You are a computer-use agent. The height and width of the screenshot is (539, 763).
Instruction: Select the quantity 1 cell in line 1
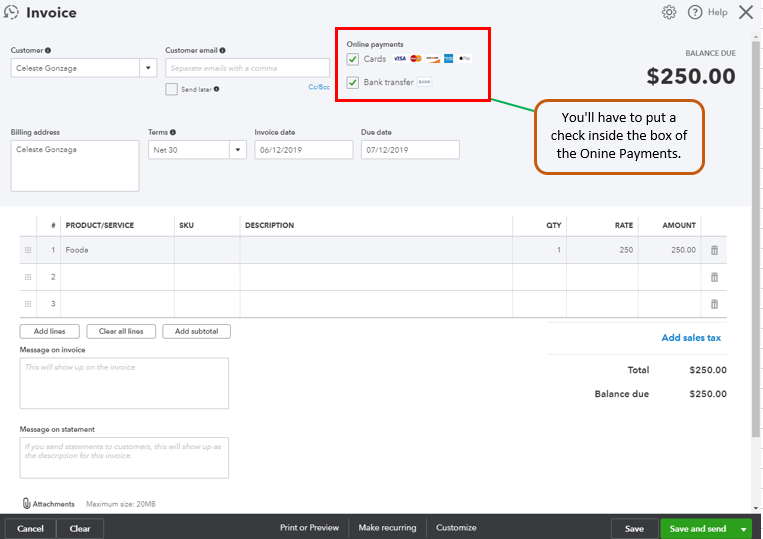click(540, 250)
